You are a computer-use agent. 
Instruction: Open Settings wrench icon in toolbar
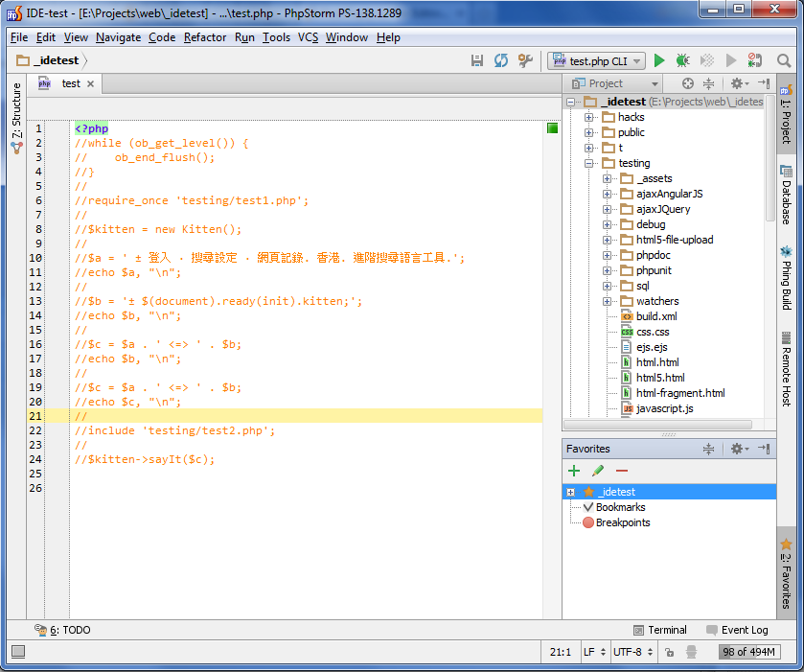[525, 60]
